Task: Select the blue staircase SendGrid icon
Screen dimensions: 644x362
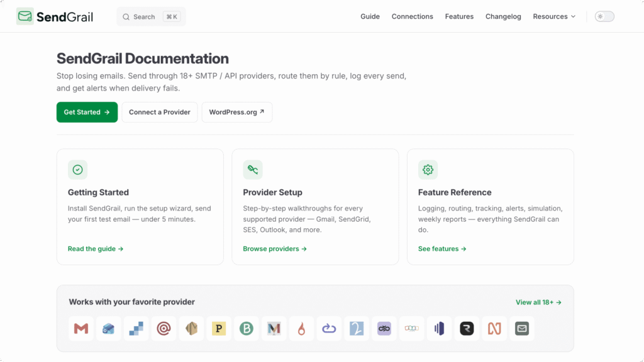Action: [x=136, y=328]
